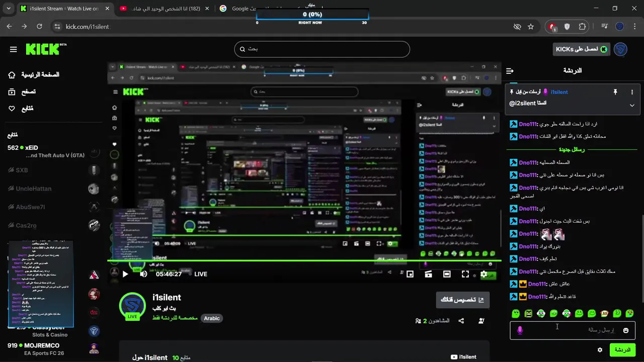Screen dimensions: 644x362
Task: Focus the Kick search box
Action: point(322,49)
